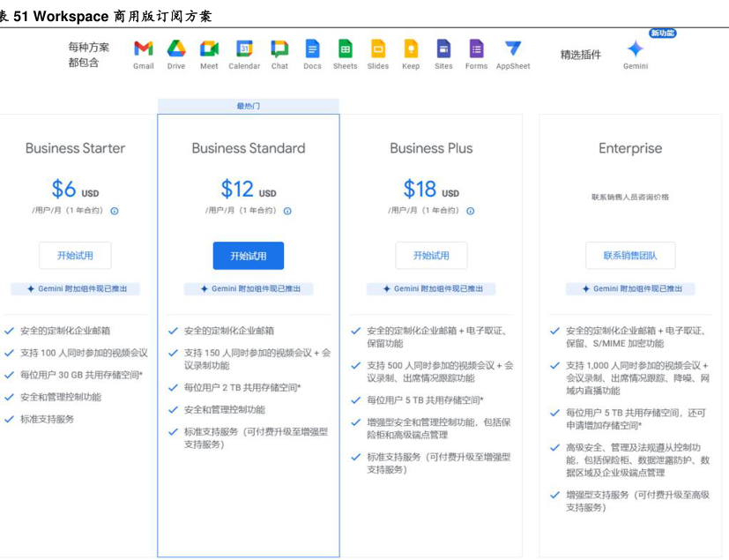Click 支持 1,000 人同时参加的视频会议 feature
Viewport: 729px width, 560px height.
(x=637, y=378)
